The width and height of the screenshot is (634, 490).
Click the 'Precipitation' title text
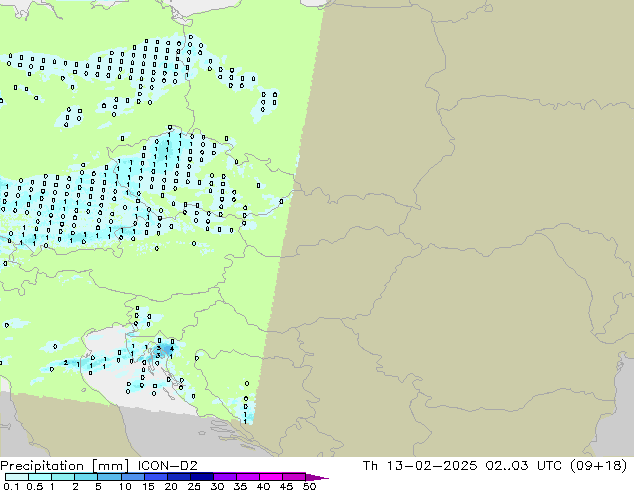42,466
